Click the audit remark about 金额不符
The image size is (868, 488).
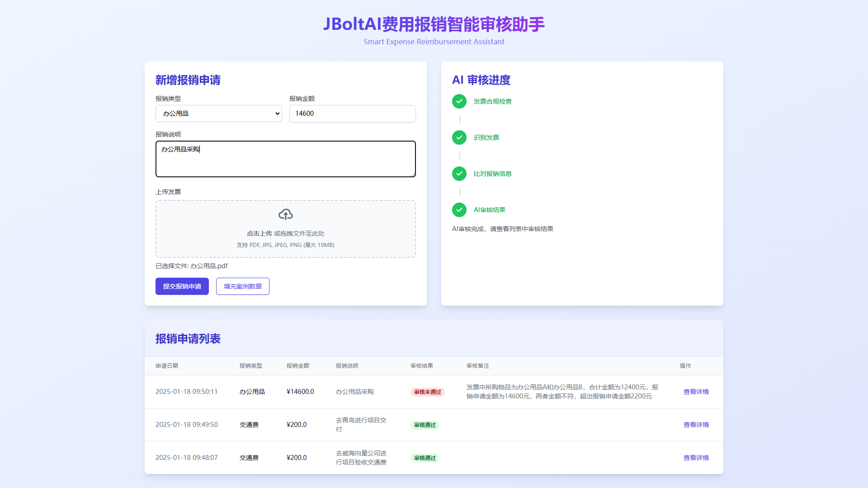[562, 392]
